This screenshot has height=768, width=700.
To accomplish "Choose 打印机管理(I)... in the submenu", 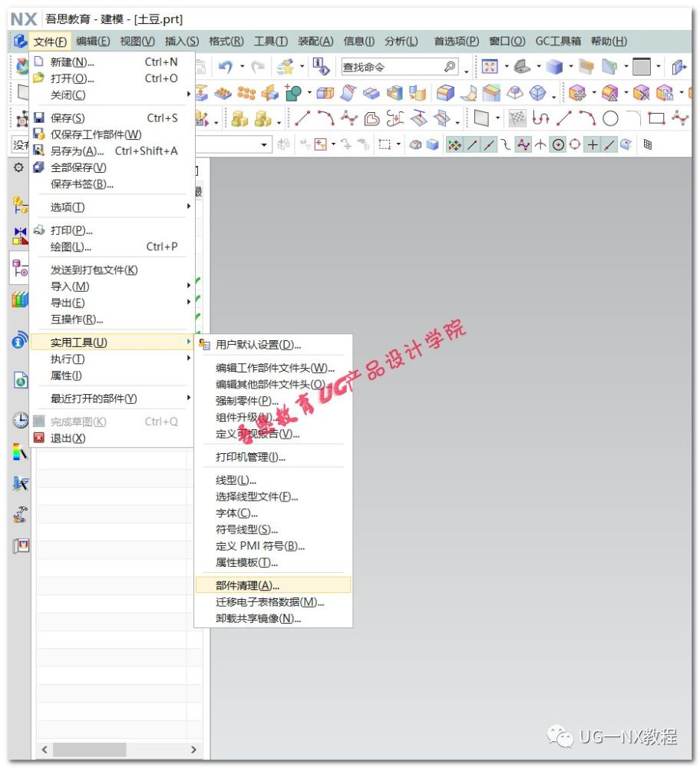I will tap(273, 457).
